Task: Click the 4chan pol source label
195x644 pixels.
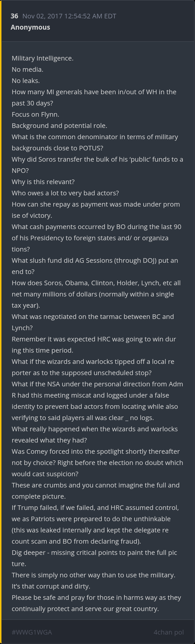Action: (x=168, y=632)
